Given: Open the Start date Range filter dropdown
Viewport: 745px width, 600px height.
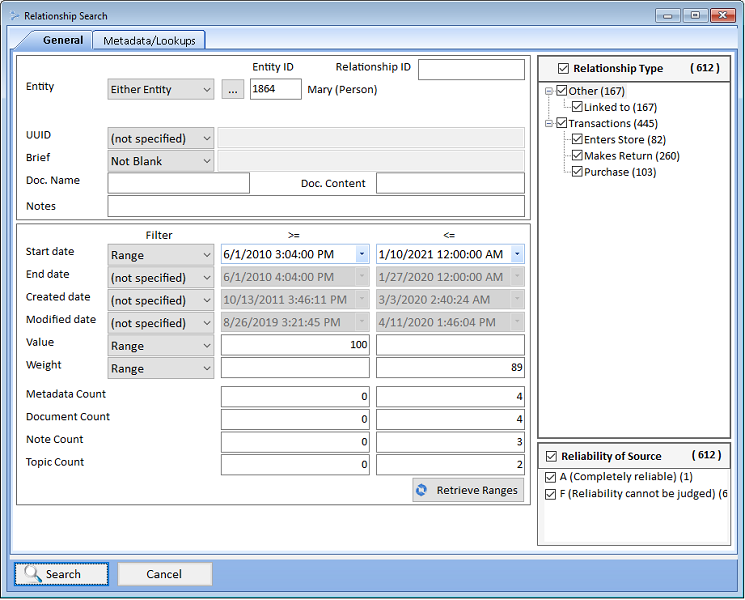Looking at the screenshot, I should [x=161, y=255].
